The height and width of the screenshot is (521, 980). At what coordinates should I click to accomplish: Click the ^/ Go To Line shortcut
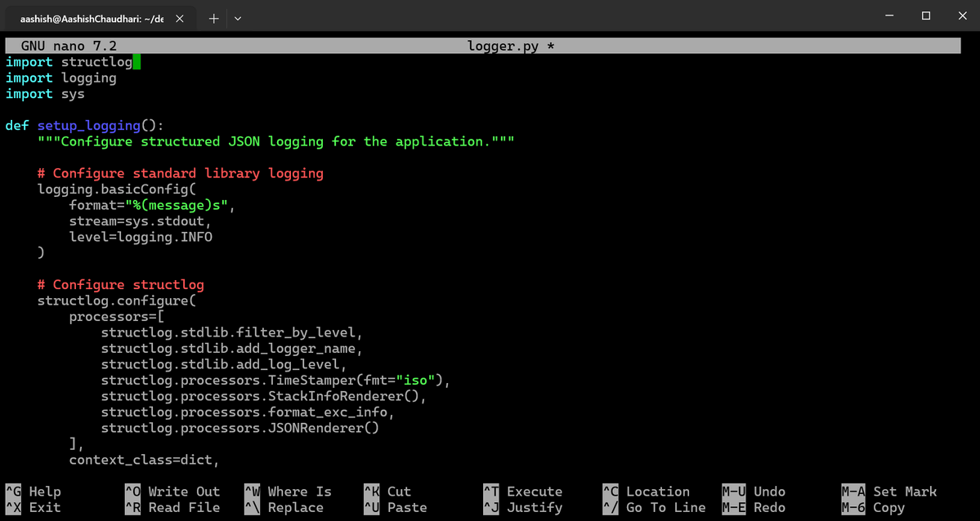click(x=655, y=508)
